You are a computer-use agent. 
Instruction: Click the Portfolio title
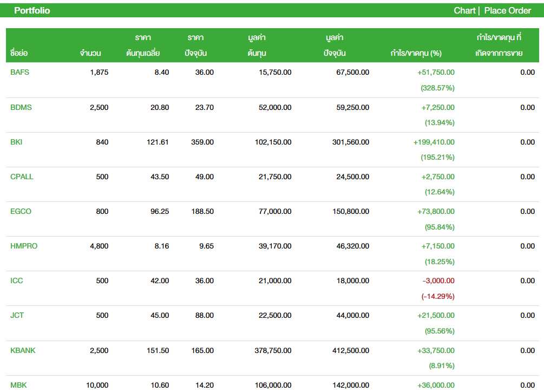point(32,10)
